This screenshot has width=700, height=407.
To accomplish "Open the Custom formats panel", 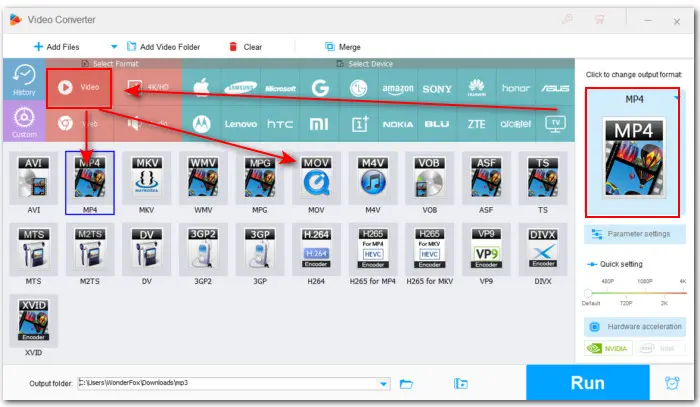I will point(24,121).
